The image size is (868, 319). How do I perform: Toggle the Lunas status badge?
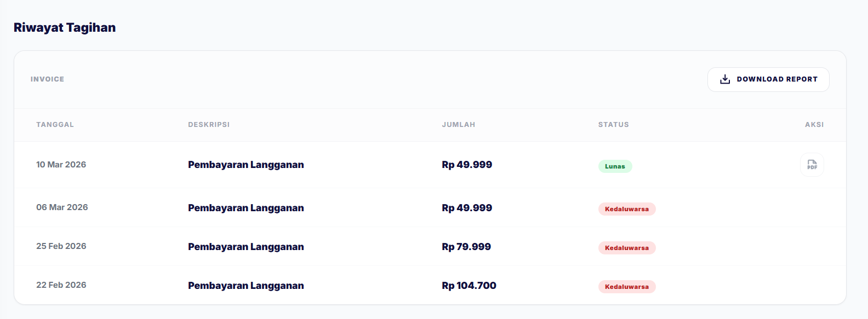coord(615,166)
